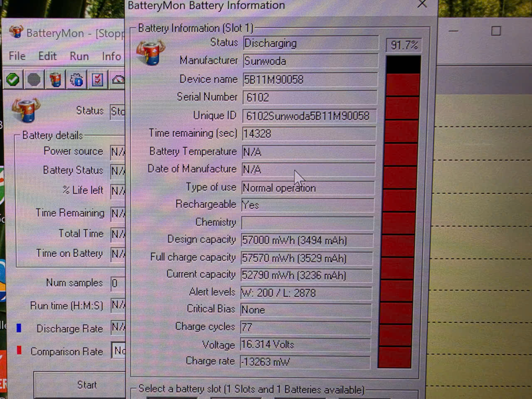
Task: Click the "Full charge capacity" label
Action: [x=193, y=257]
